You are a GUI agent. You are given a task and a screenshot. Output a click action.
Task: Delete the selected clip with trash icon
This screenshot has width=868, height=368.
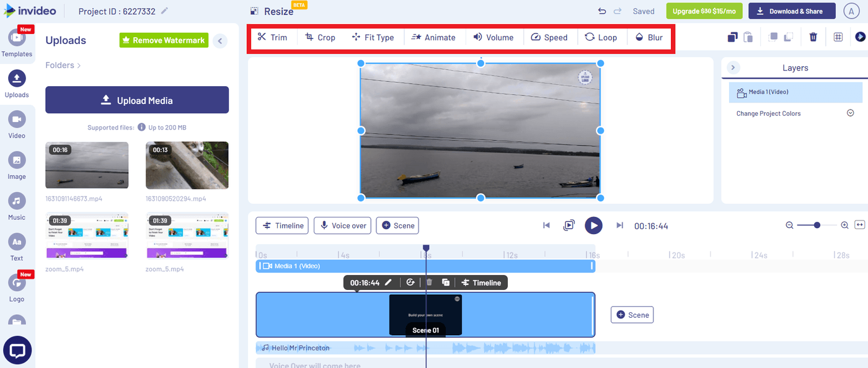813,37
